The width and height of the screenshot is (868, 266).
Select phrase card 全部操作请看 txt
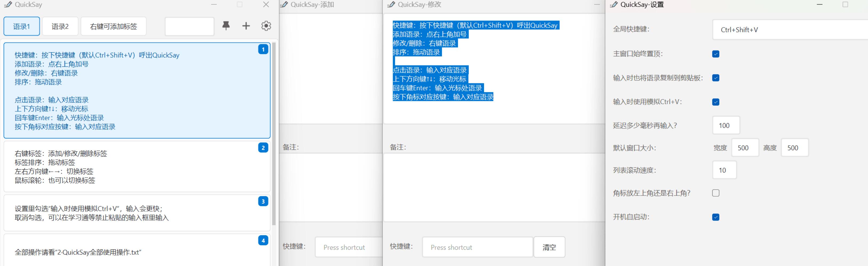click(137, 250)
